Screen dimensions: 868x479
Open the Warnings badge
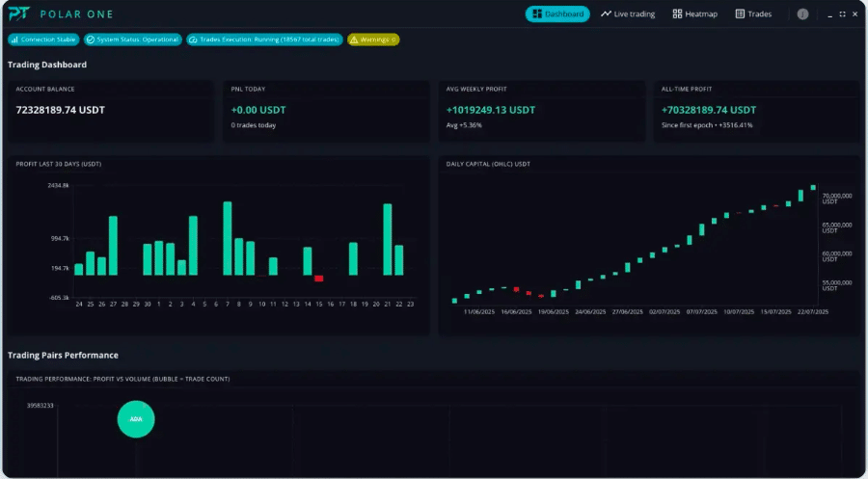[372, 40]
